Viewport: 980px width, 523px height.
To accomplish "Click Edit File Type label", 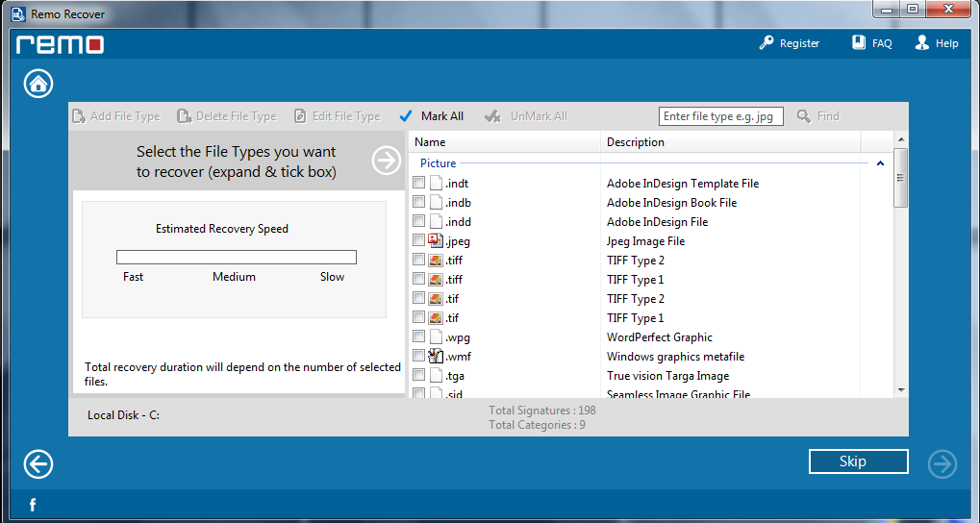I will 346,116.
